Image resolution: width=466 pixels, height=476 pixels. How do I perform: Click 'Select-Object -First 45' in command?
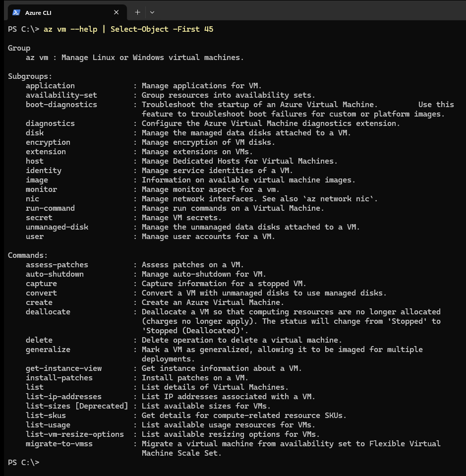tap(162, 29)
